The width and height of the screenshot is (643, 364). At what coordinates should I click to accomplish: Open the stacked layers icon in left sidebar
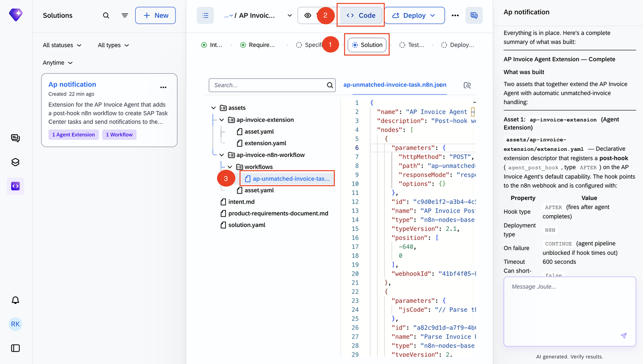point(15,162)
